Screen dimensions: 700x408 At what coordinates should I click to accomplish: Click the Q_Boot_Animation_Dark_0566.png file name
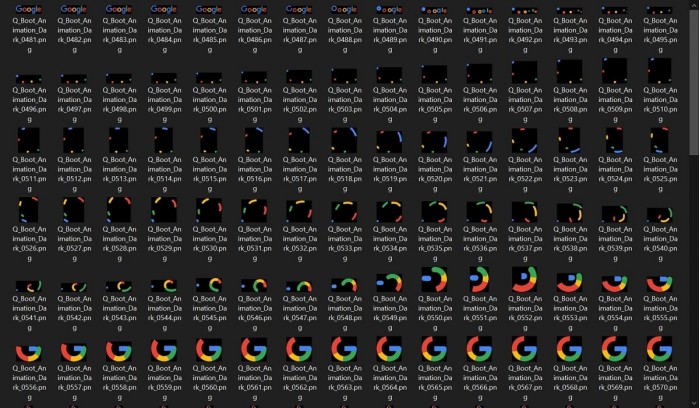(x=480, y=383)
